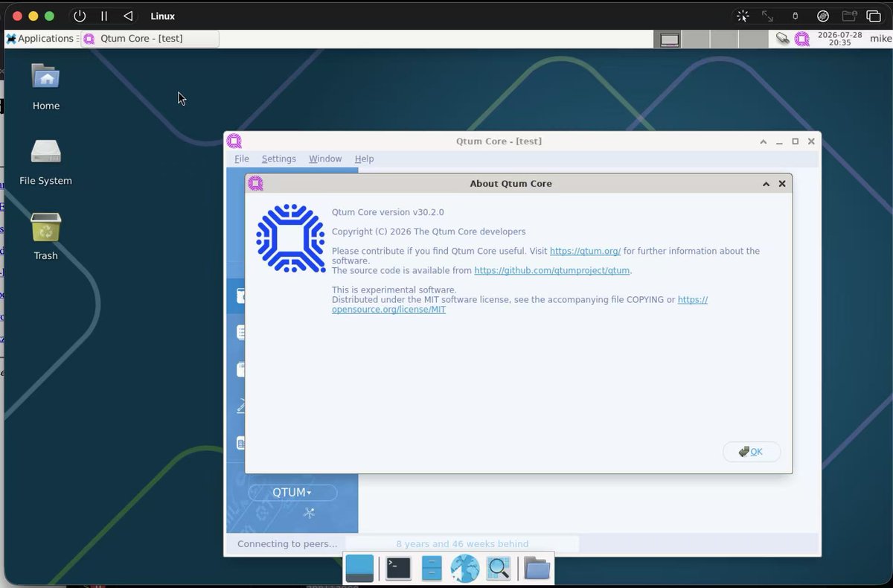This screenshot has width=893, height=588.
Task: Click the Qtum logo in About dialog
Action: [x=290, y=238]
